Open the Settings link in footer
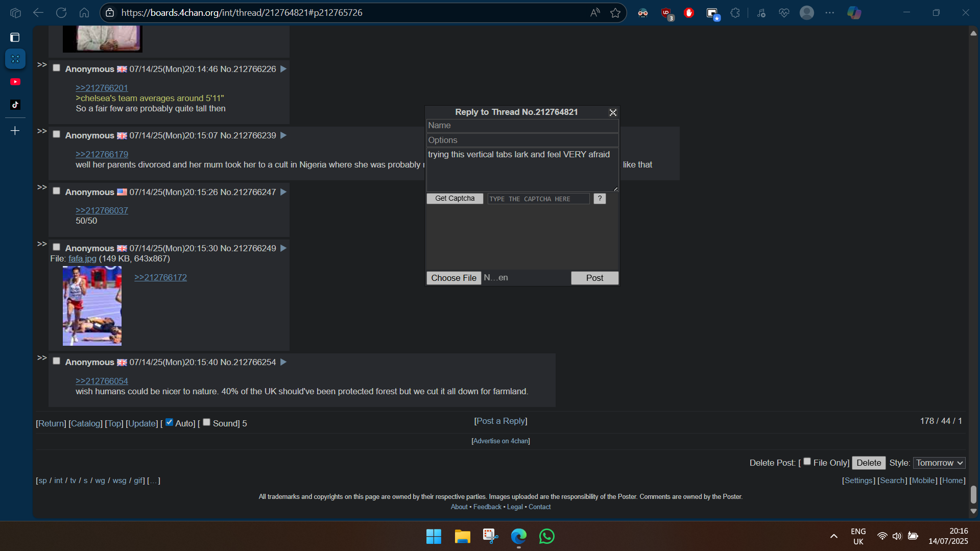 coord(858,481)
